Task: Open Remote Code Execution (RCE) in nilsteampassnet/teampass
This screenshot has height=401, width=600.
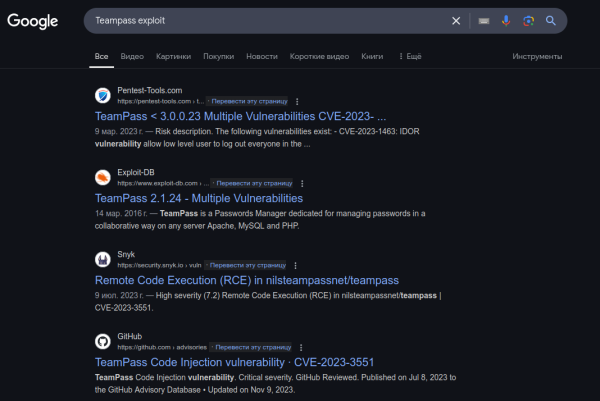Action: click(247, 280)
